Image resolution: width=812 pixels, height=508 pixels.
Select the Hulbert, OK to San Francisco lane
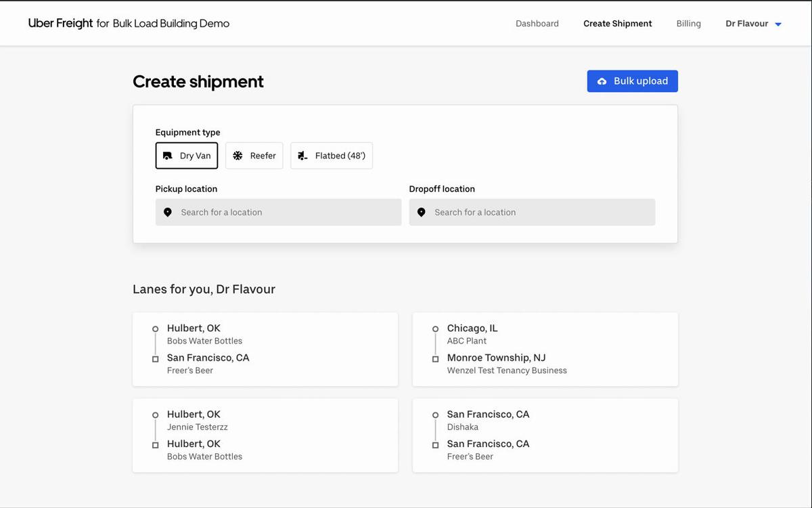(265, 350)
